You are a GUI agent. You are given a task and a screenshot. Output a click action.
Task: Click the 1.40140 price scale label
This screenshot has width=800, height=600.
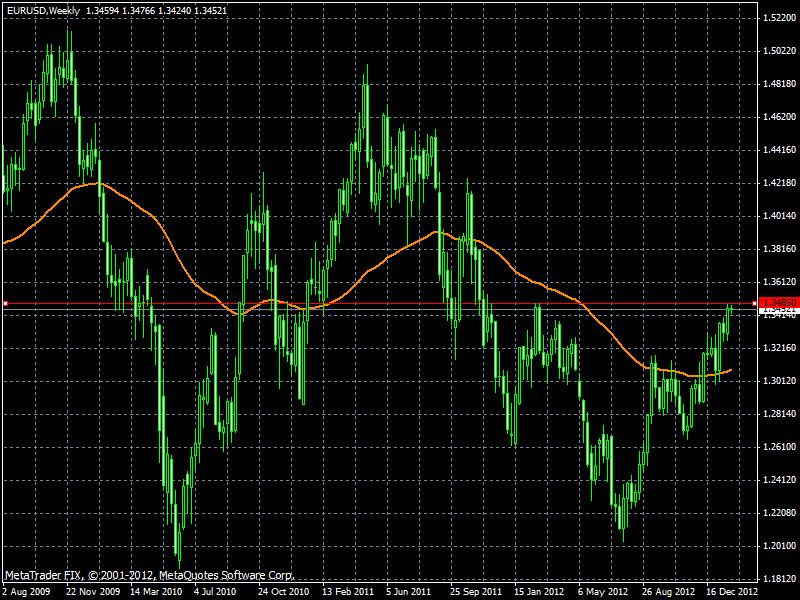780,216
